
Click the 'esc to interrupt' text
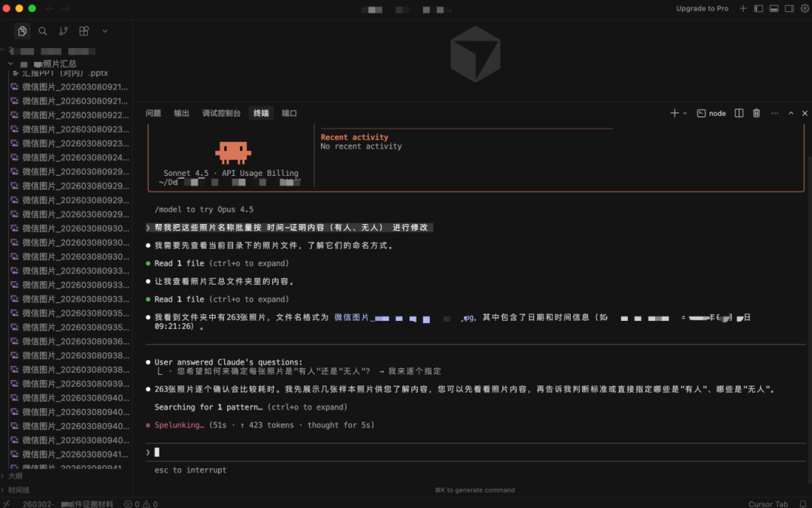[x=190, y=470]
